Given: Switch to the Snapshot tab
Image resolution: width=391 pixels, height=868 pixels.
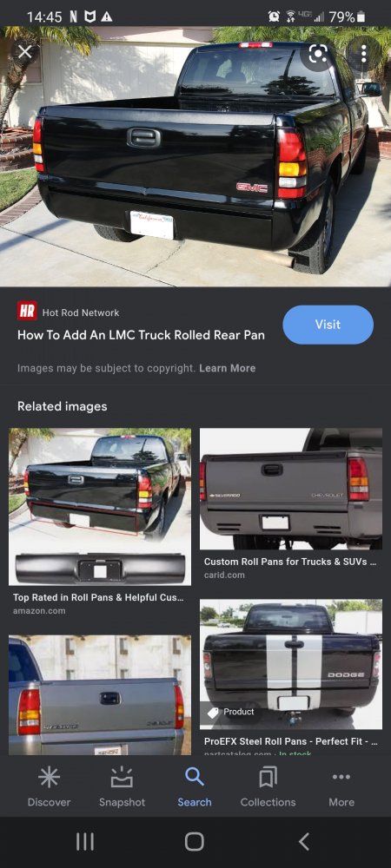Looking at the screenshot, I should click(x=122, y=787).
